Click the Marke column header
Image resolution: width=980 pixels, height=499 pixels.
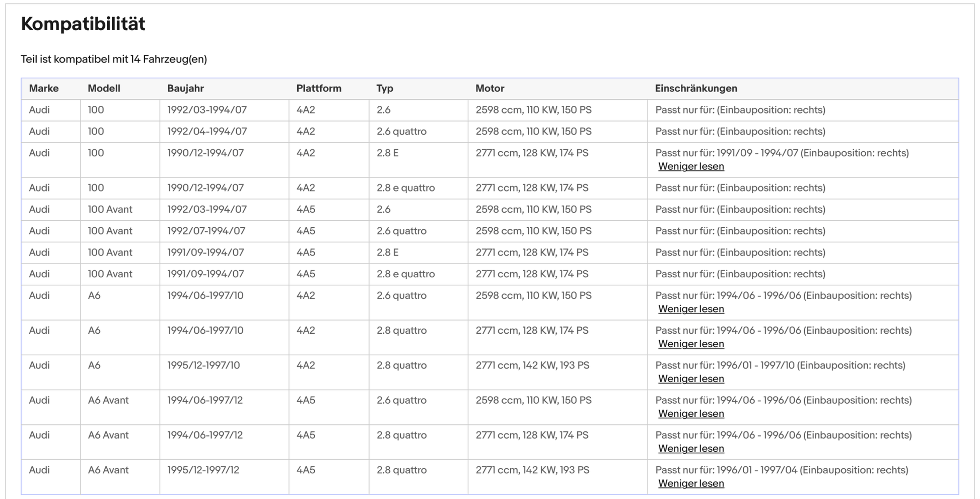44,89
